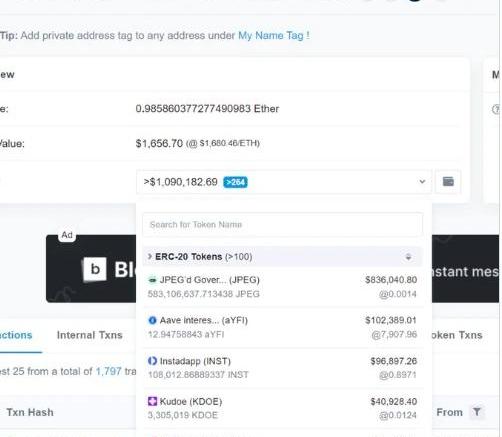Open the wallet icon next to token holdings
Viewport: 502px width, 437px height.
(448, 182)
